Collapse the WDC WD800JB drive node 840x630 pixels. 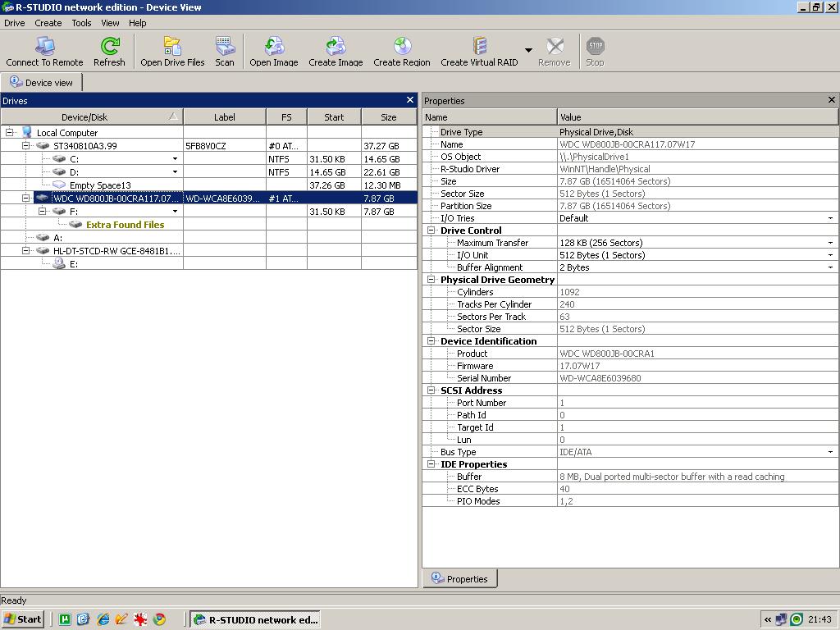(25, 198)
